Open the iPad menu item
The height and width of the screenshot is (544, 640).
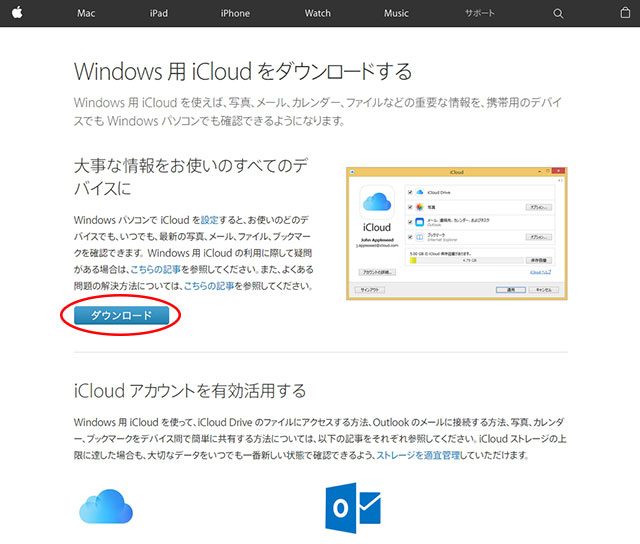click(158, 13)
